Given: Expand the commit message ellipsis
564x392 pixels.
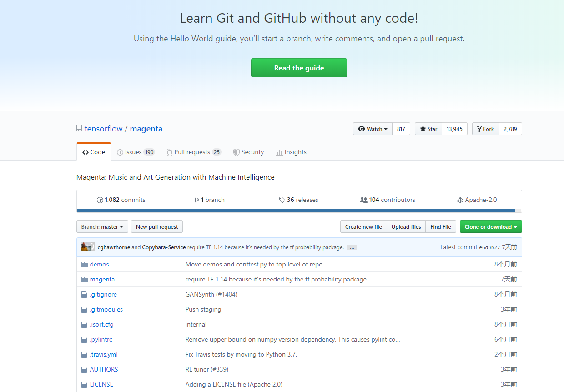Looking at the screenshot, I should [352, 247].
